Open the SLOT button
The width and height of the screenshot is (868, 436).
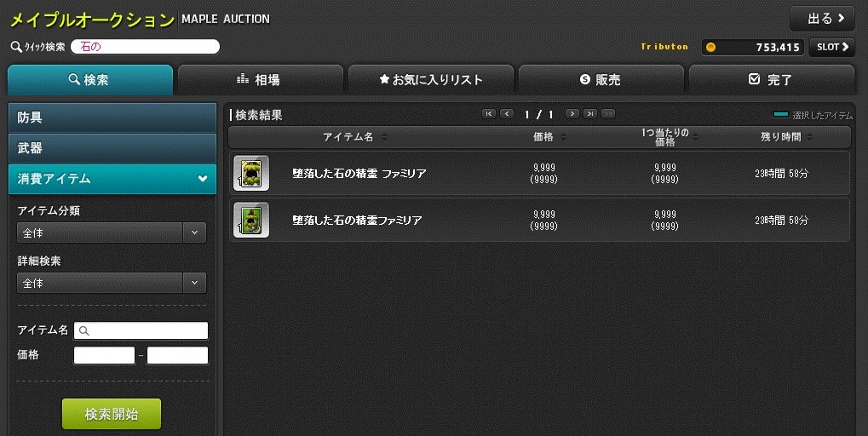tap(832, 47)
